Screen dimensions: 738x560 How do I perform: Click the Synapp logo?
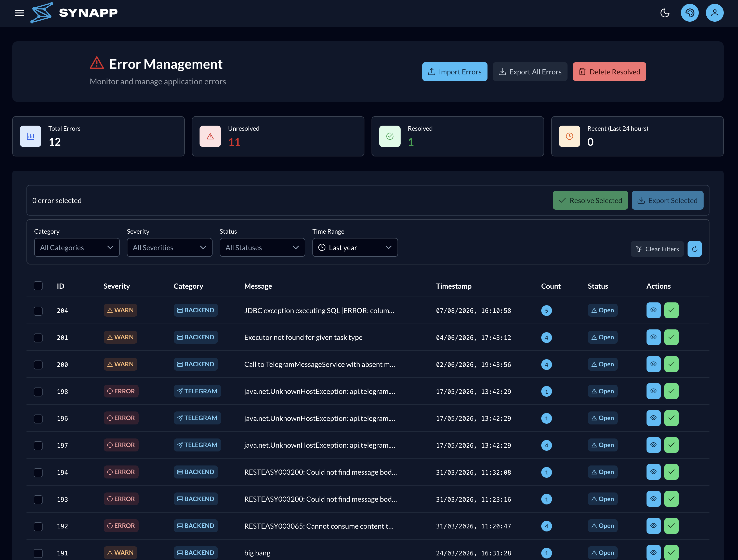[x=74, y=13]
